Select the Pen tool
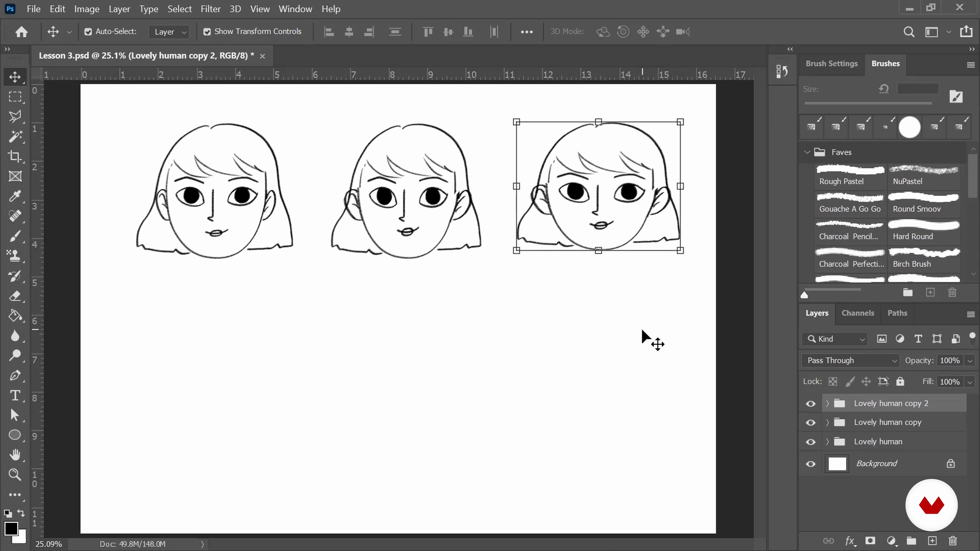 tap(15, 376)
